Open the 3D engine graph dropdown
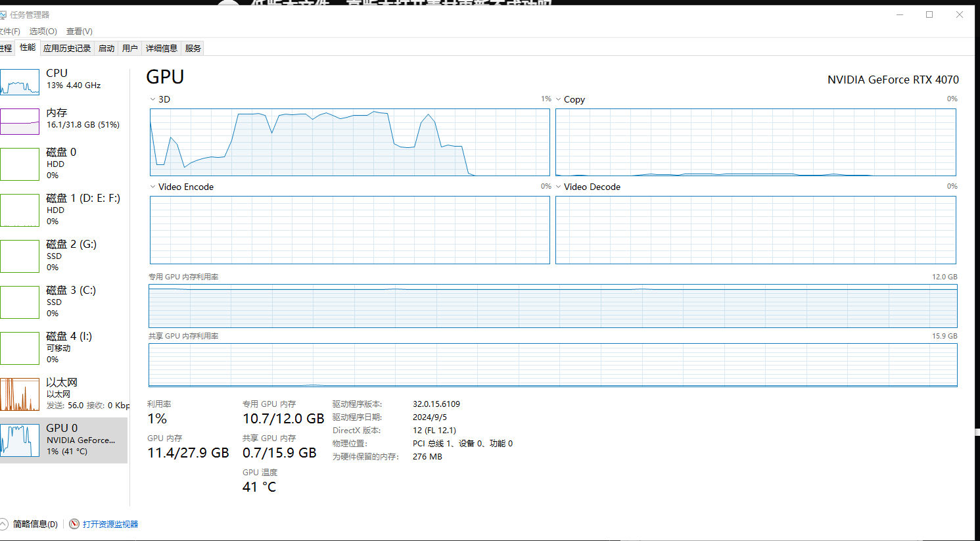Image resolution: width=980 pixels, height=541 pixels. [x=153, y=99]
